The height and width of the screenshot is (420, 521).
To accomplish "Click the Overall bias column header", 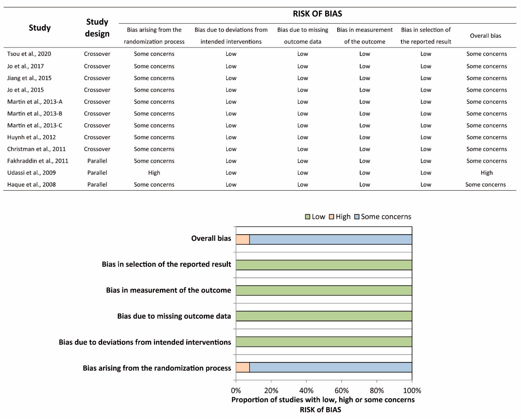I will click(x=486, y=36).
